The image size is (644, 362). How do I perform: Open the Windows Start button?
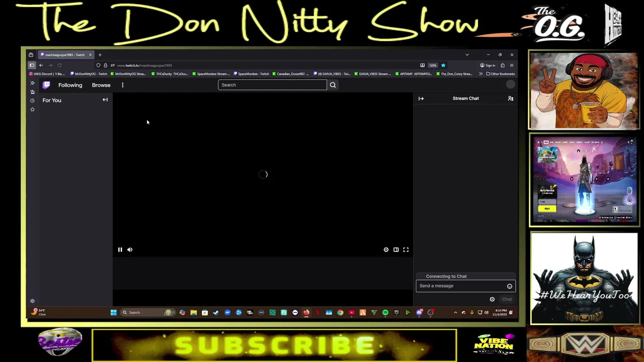(x=113, y=313)
